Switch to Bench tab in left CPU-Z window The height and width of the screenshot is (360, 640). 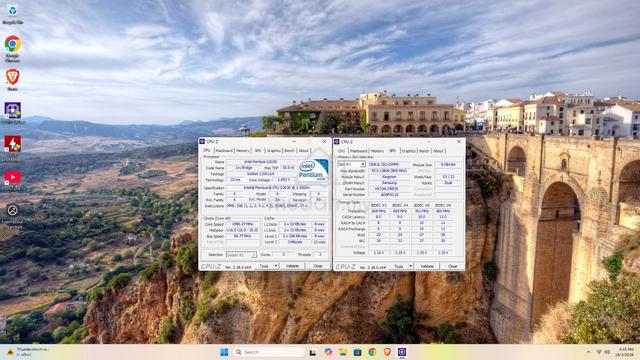tap(289, 151)
